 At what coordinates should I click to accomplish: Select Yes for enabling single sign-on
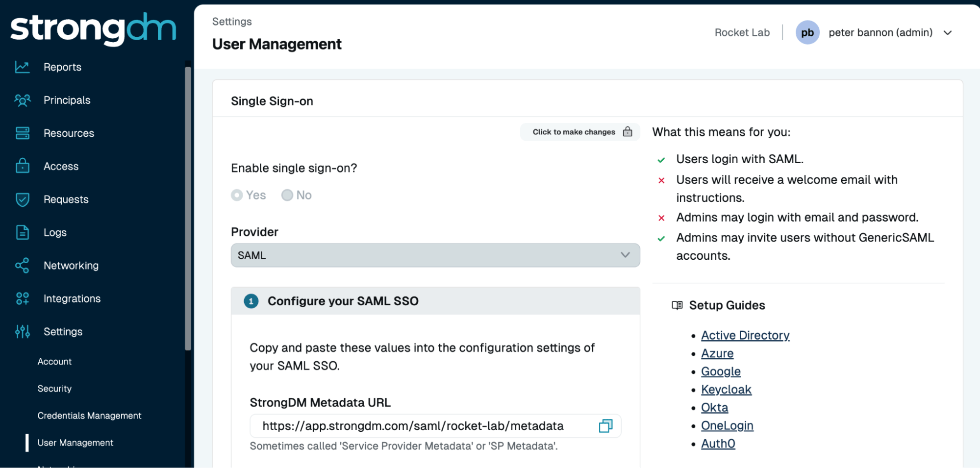pyautogui.click(x=237, y=195)
